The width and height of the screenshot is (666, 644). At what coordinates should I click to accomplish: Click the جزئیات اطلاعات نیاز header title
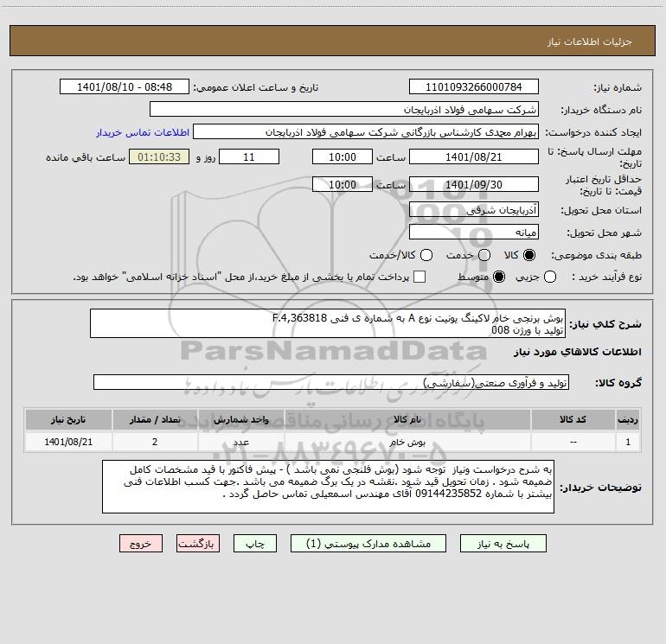coord(590,41)
